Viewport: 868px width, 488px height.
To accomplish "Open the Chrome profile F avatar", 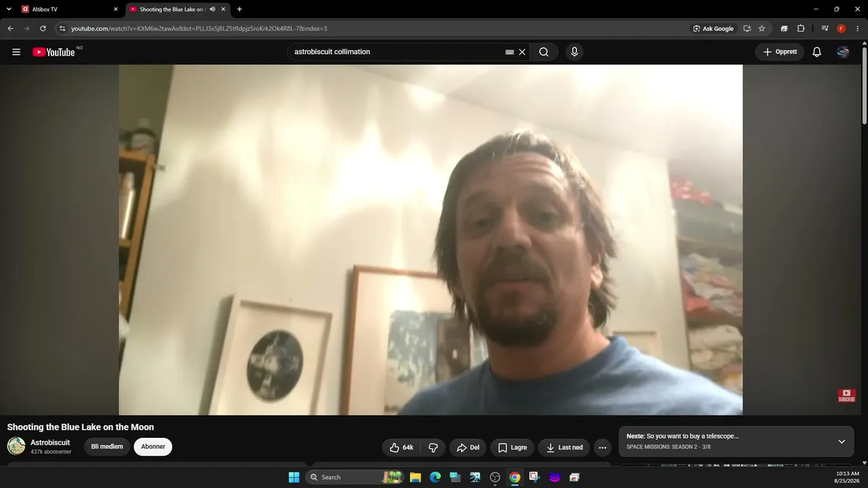I will click(x=842, y=28).
